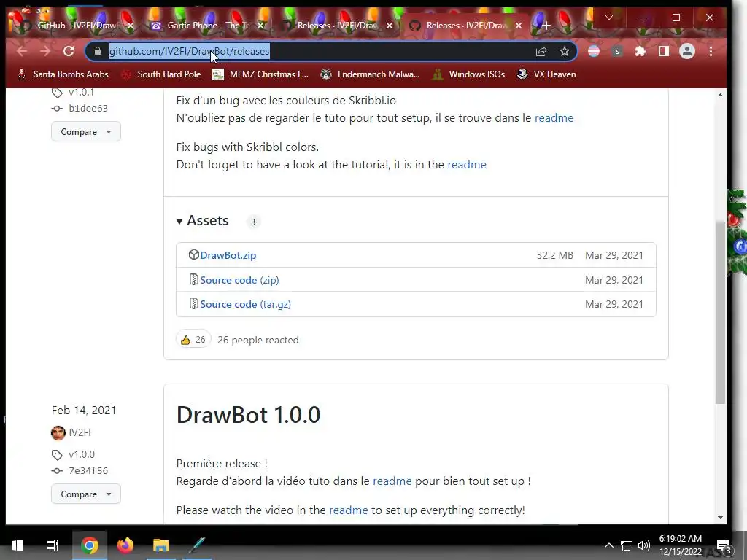Open the taskbar clock and date

pos(681,545)
